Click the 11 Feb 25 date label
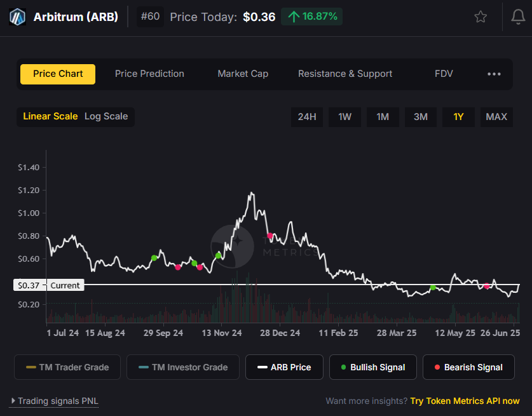 click(x=338, y=333)
